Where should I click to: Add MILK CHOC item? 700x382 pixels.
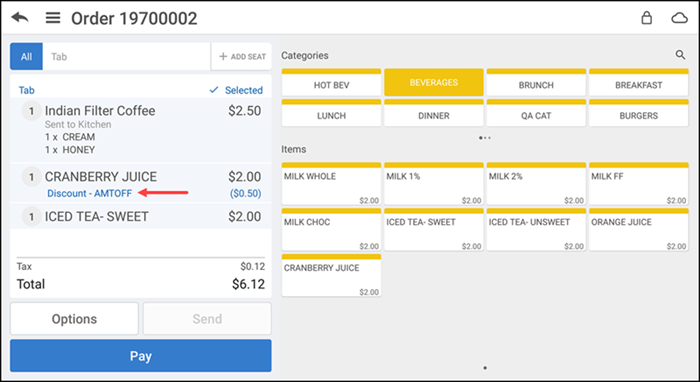(x=331, y=229)
